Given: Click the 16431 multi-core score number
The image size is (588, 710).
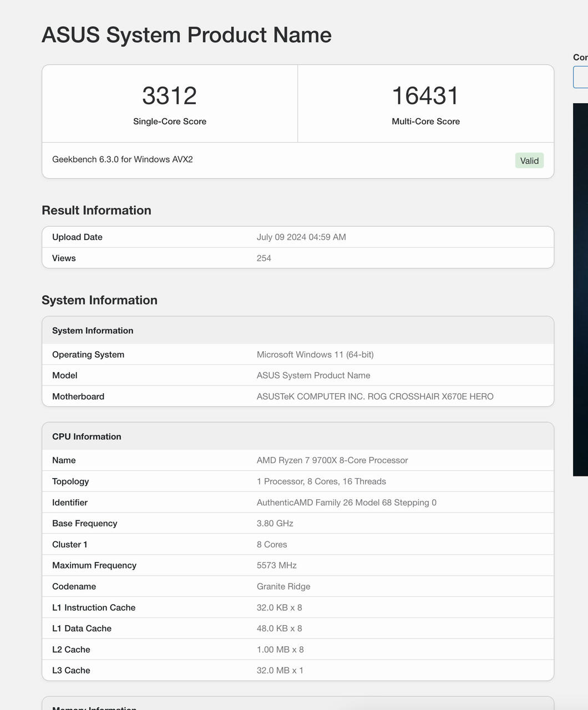Looking at the screenshot, I should [425, 96].
